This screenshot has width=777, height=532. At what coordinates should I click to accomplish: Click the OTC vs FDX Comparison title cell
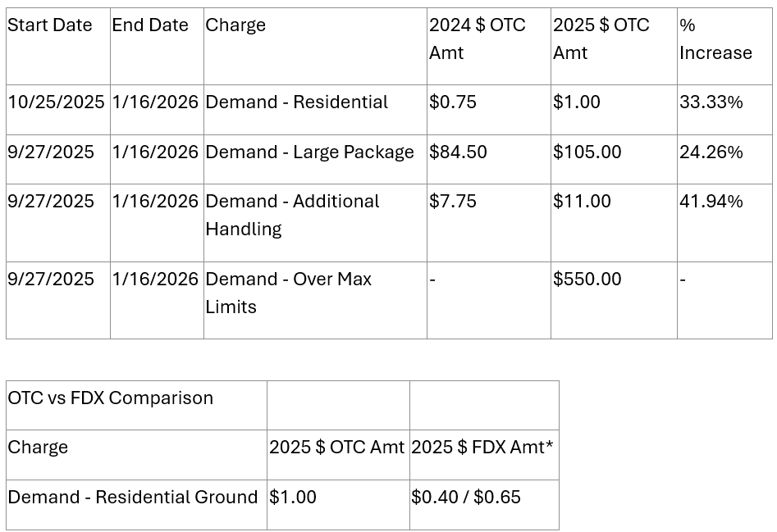(136, 405)
